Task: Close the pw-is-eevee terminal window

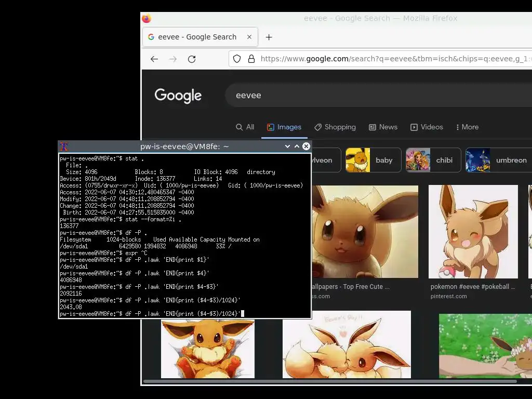Action: (306, 146)
